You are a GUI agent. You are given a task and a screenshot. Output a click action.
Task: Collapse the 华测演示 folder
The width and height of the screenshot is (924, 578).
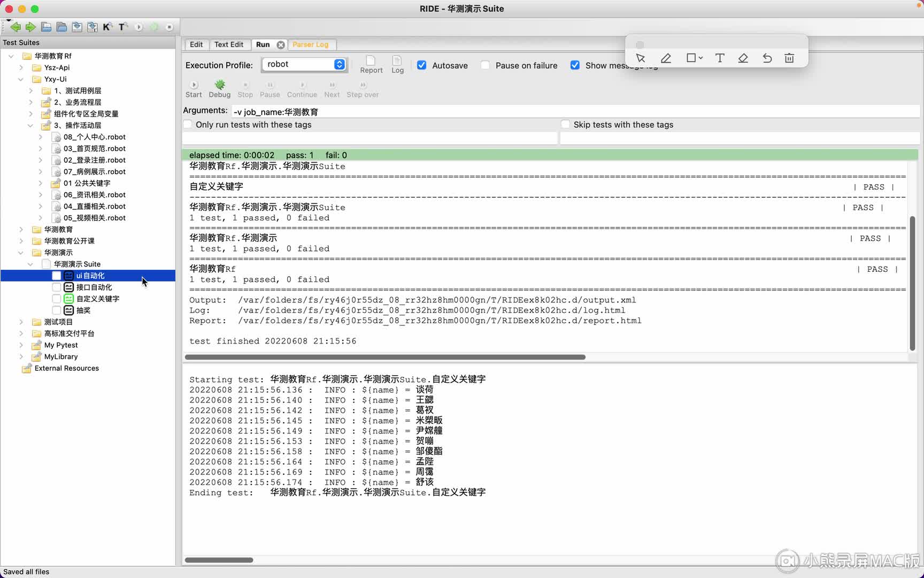click(21, 253)
